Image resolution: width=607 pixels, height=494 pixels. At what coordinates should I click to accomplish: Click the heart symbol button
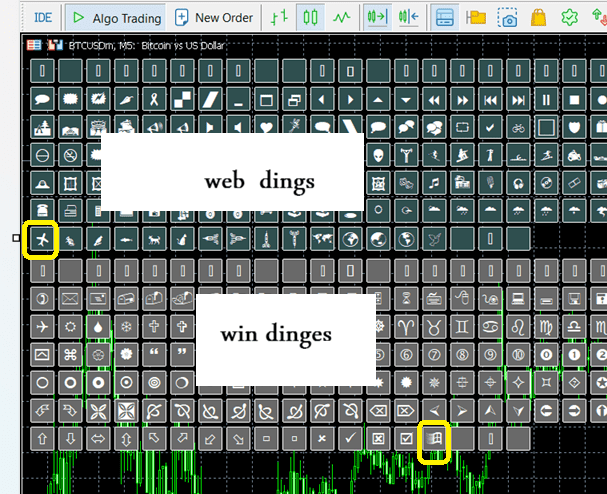[266, 125]
